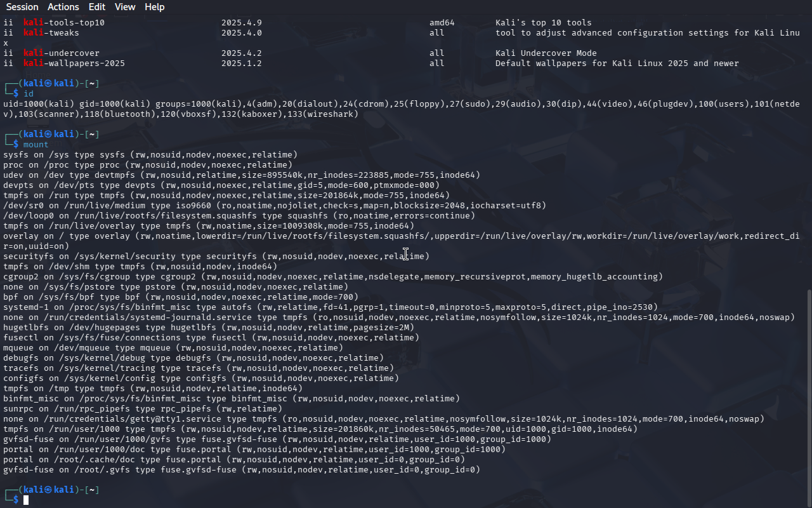Screen dimensions: 812x508
Task: Open the View menu
Action: coord(125,7)
